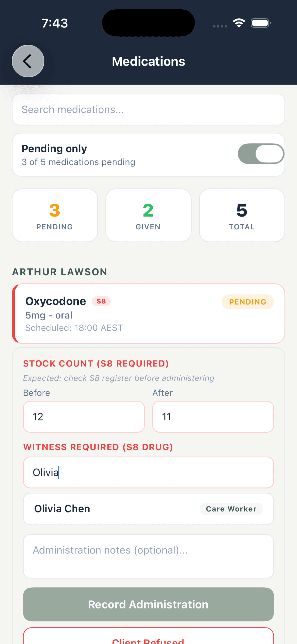Expand the 5 TOTAL medications card
Screen dimensions: 297x644
(x=242, y=215)
